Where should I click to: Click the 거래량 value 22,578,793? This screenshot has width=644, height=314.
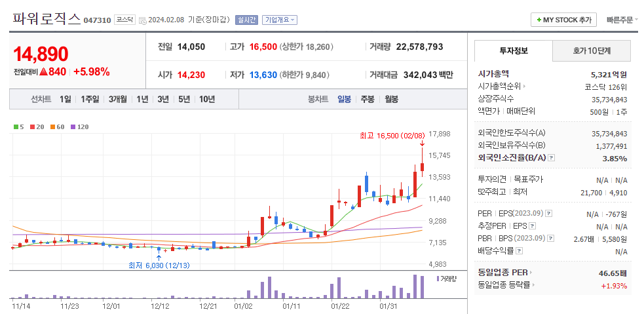click(419, 47)
